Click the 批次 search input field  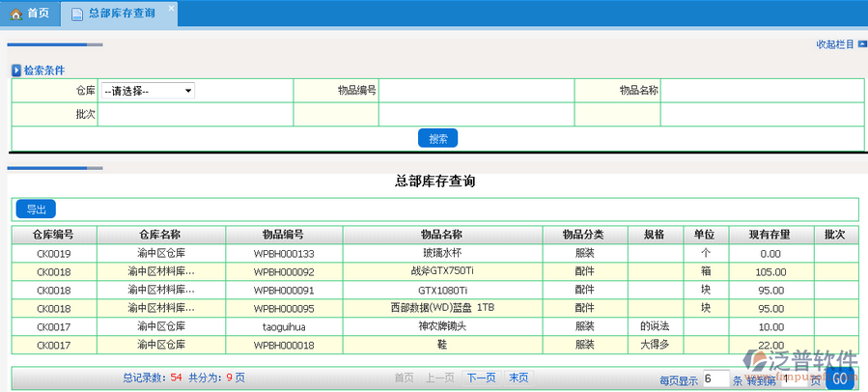pyautogui.click(x=195, y=115)
